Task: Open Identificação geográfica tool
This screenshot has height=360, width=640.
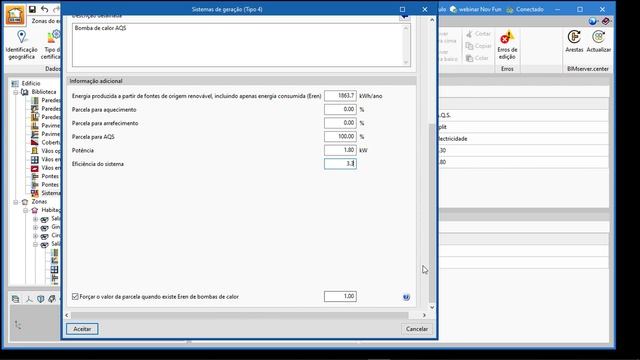Action: (x=21, y=45)
